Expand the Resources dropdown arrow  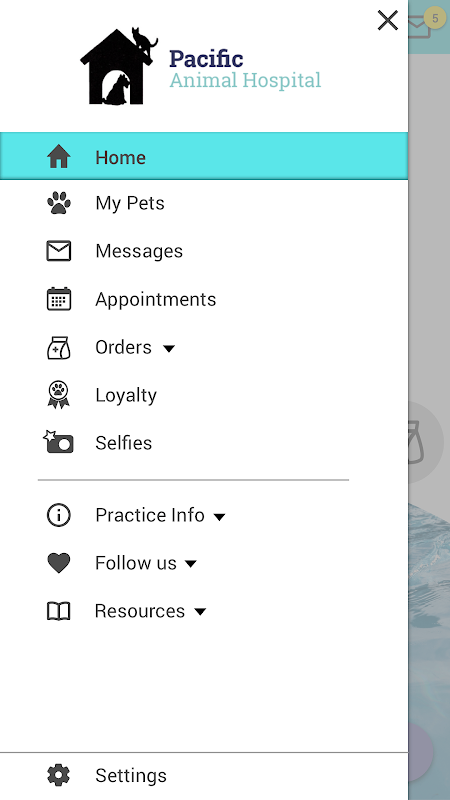pos(201,612)
